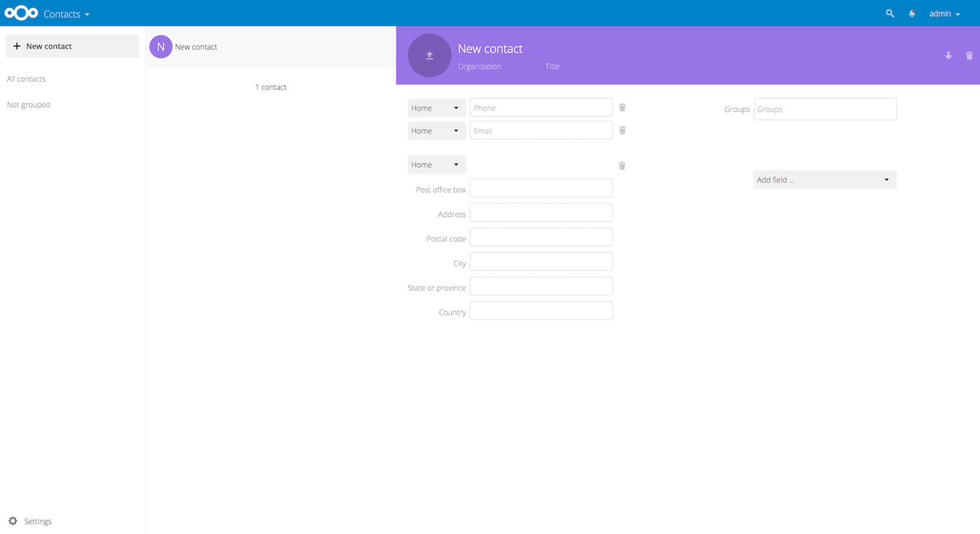Image resolution: width=980 pixels, height=534 pixels.
Task: Open the search magnifier icon
Action: click(x=890, y=14)
